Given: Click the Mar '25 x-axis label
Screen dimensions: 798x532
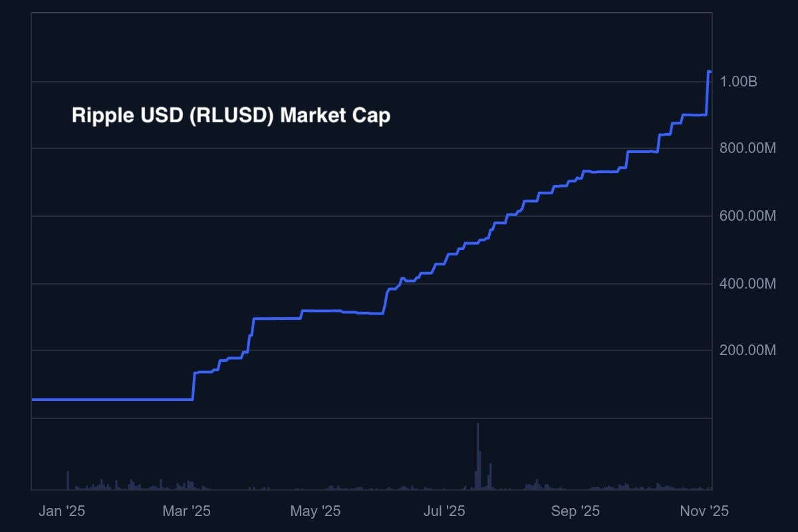Looking at the screenshot, I should [186, 511].
